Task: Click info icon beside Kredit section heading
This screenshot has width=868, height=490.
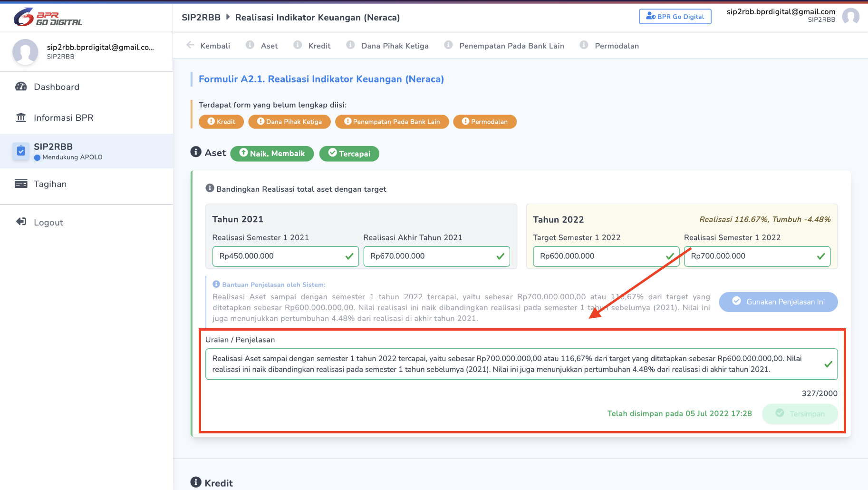Action: click(196, 482)
